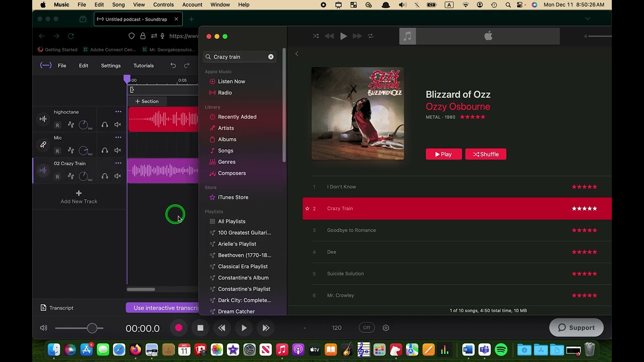Start recording in Soundtrap
Screen dimensions: 644x362
179,328
